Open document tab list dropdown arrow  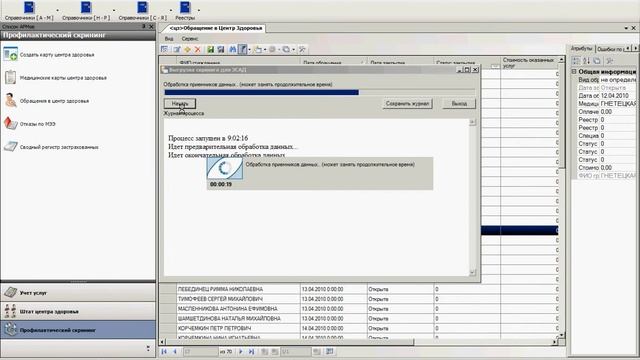click(626, 28)
